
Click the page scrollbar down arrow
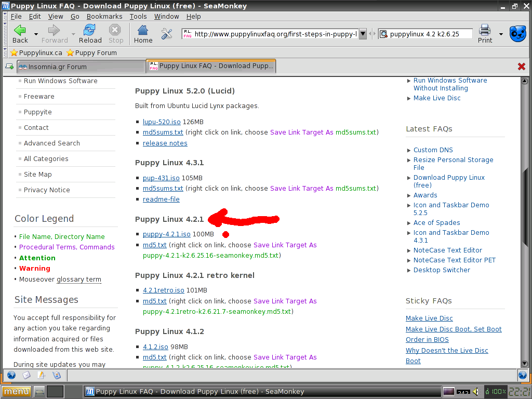tap(525, 363)
